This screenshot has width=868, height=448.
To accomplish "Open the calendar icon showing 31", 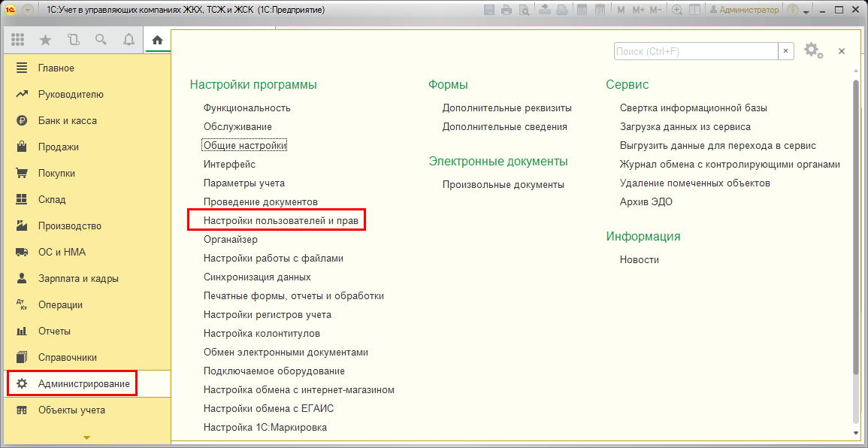I will point(600,10).
